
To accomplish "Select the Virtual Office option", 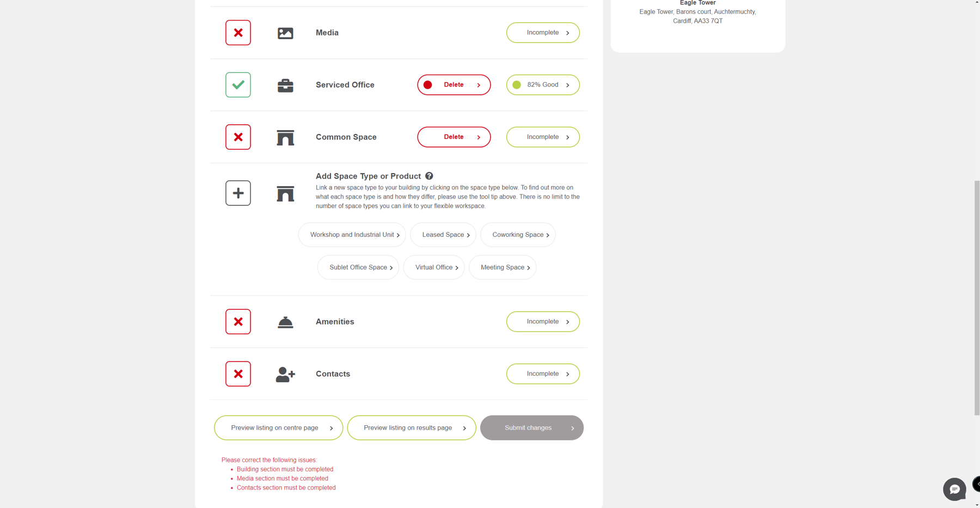I will 433,267.
